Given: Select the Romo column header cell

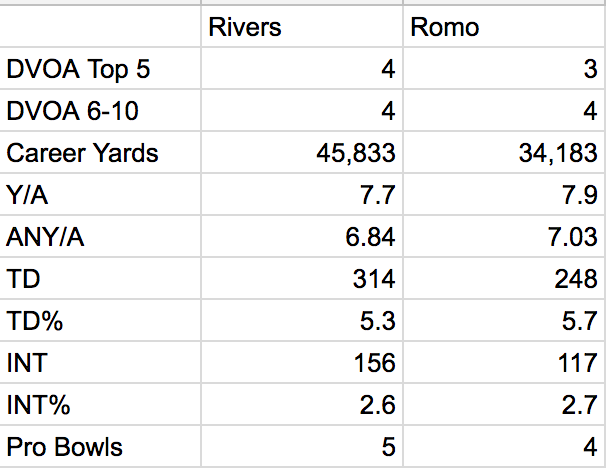Looking at the screenshot, I should tap(504, 27).
